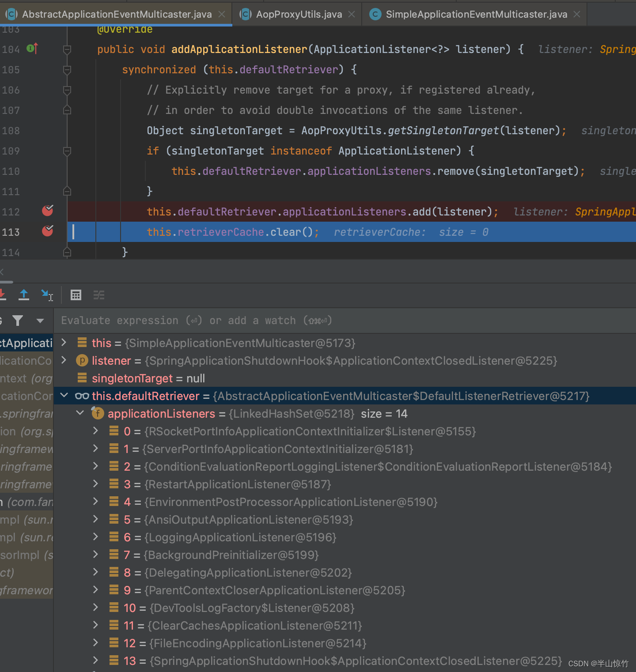Close the AbstractApplicationEventMulticaster.java tab
636x672 pixels.
point(222,14)
